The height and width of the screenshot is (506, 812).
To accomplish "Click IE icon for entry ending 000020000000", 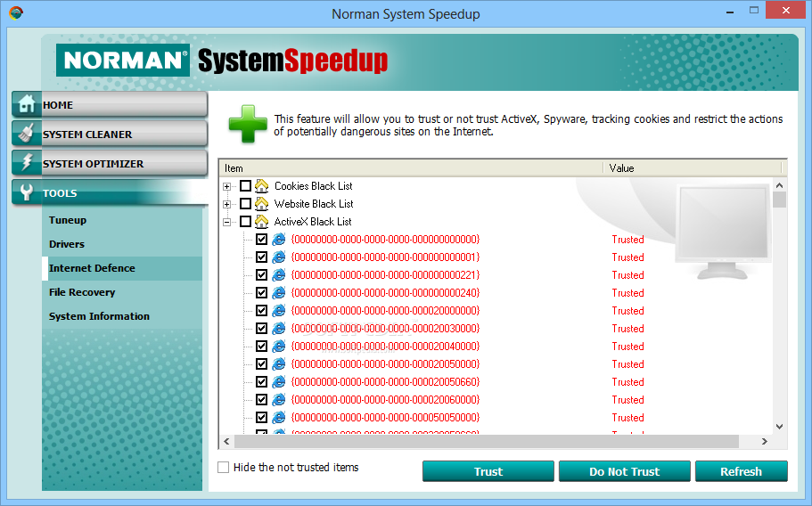I will click(279, 310).
